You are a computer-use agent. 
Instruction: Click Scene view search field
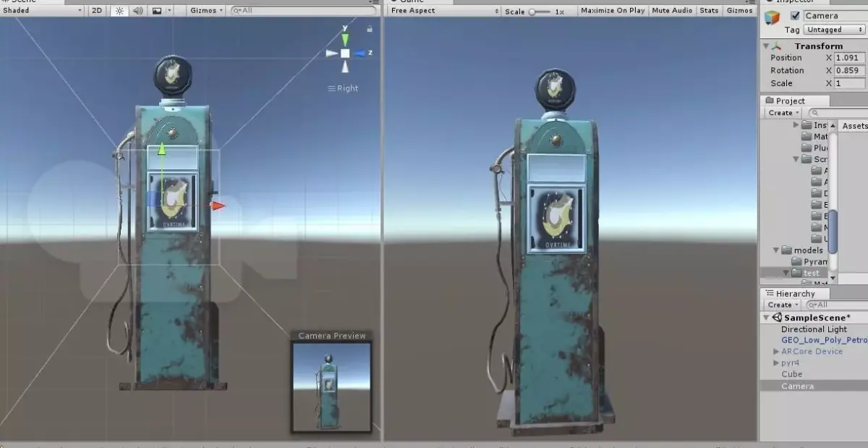pos(304,11)
